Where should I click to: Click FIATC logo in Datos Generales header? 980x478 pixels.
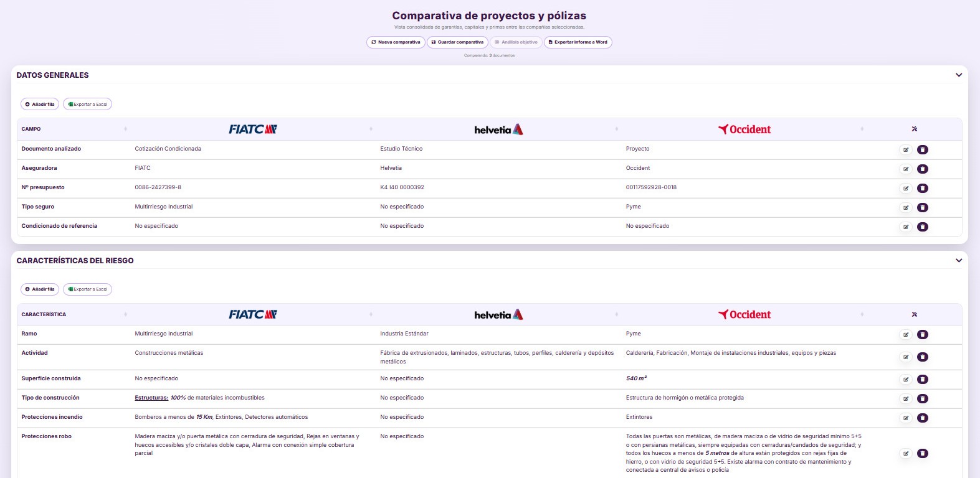coord(252,129)
